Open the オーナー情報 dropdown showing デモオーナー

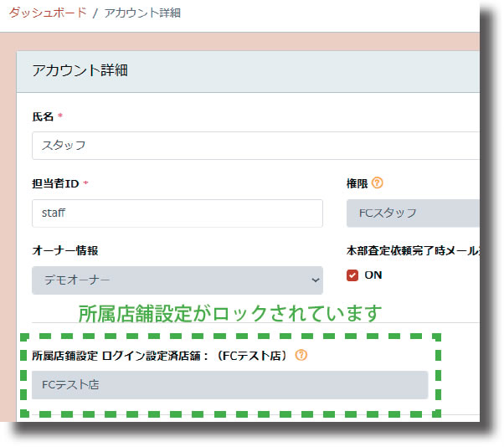click(177, 280)
